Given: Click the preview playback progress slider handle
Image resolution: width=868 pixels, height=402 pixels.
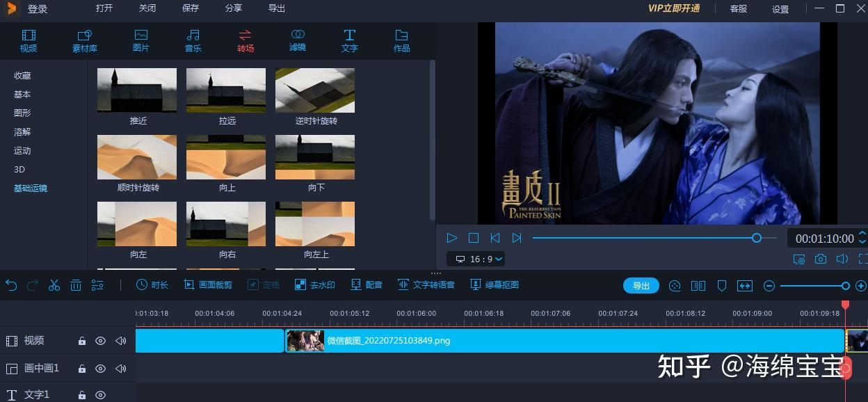Looking at the screenshot, I should 757,238.
